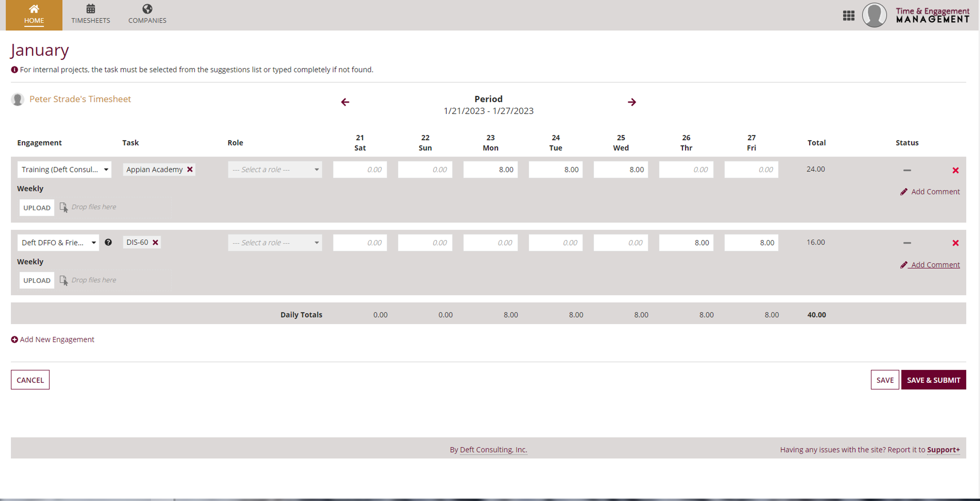Edit Wednesday 25 hours for Deft DFFO row

621,242
